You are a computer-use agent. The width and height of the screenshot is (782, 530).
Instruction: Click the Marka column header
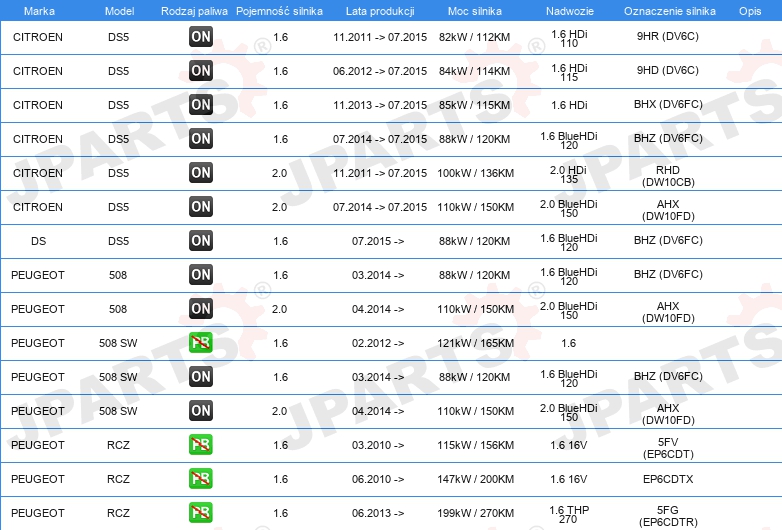click(39, 11)
